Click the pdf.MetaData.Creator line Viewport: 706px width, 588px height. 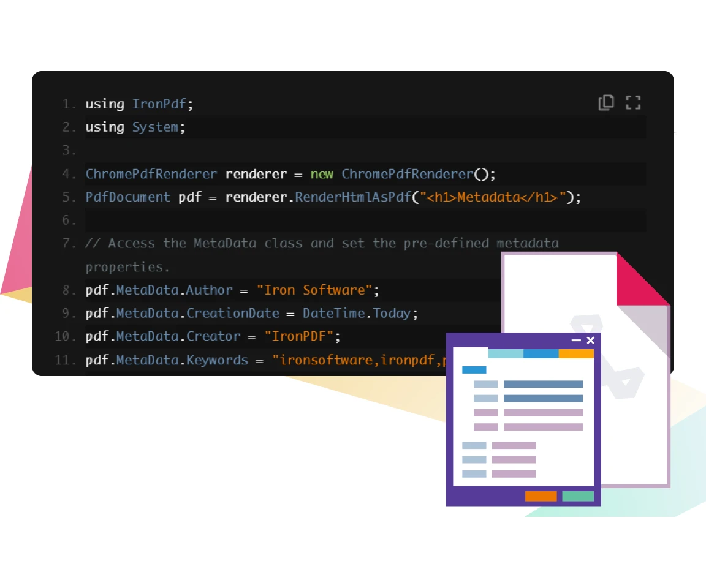pos(213,336)
